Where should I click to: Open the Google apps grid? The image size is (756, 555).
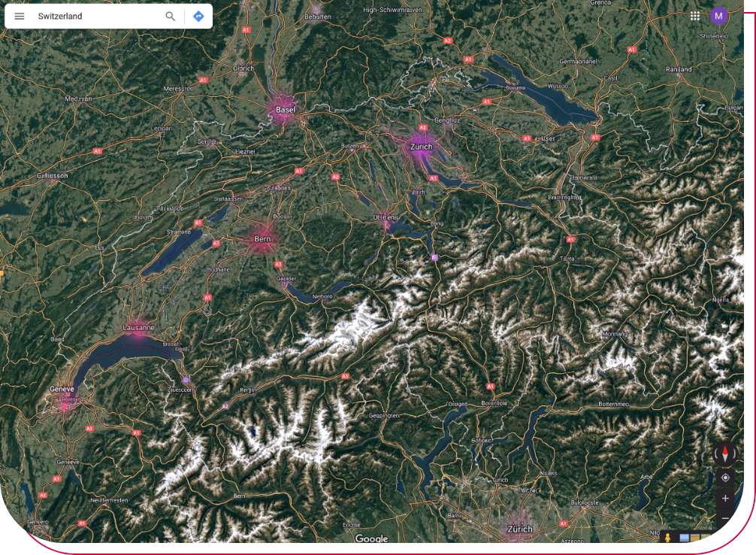[x=695, y=16]
